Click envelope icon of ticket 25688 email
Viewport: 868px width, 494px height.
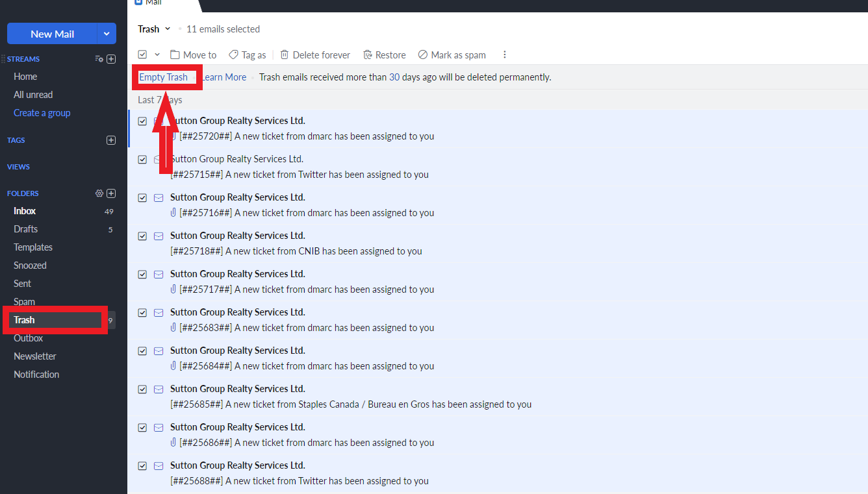pos(159,466)
